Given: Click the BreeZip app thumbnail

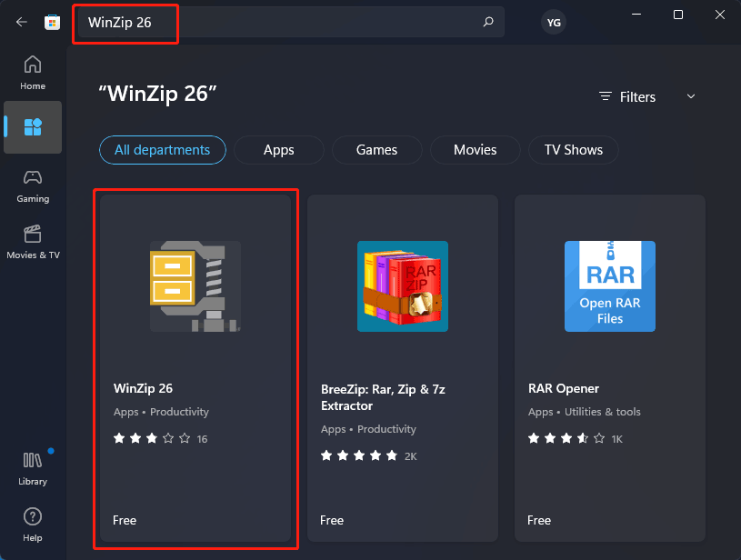Looking at the screenshot, I should pos(402,286).
